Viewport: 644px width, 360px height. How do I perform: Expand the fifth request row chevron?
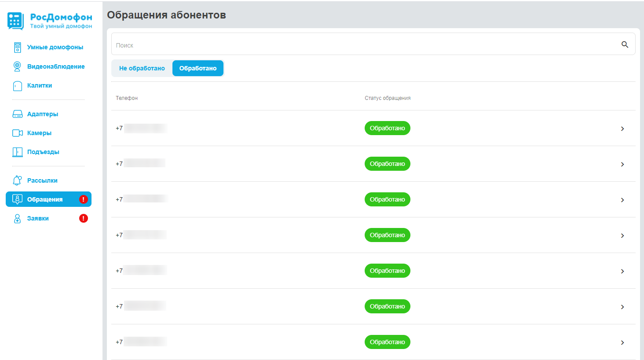[622, 271]
